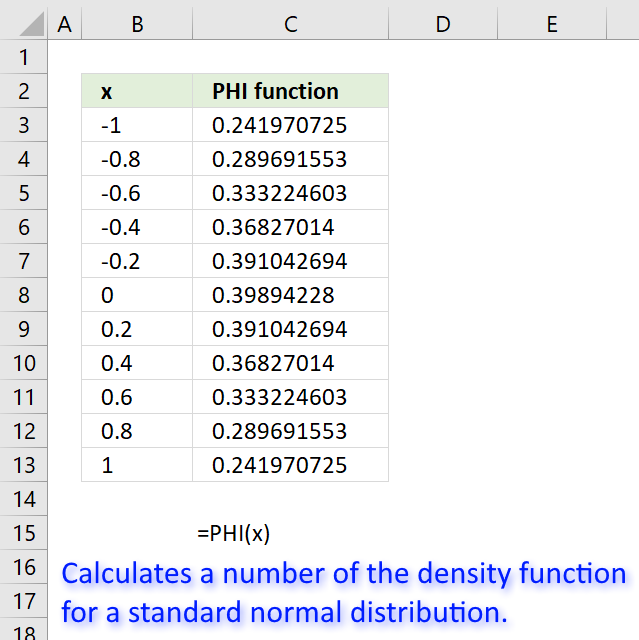Click the 'PHI function' header cell
639x640 pixels.
(x=291, y=91)
